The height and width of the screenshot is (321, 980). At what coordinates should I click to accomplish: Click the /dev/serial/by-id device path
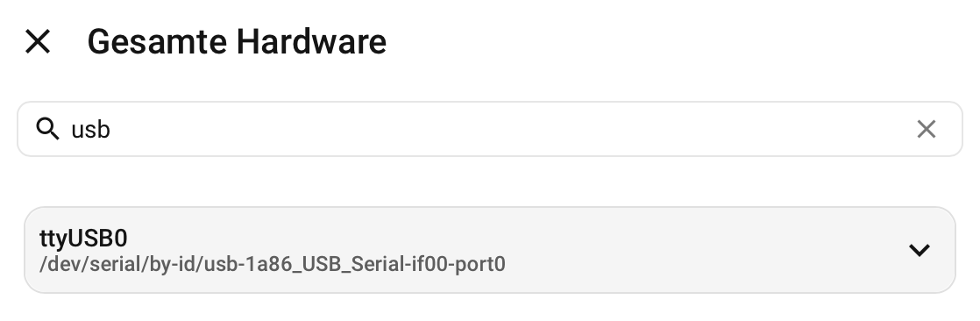(272, 264)
